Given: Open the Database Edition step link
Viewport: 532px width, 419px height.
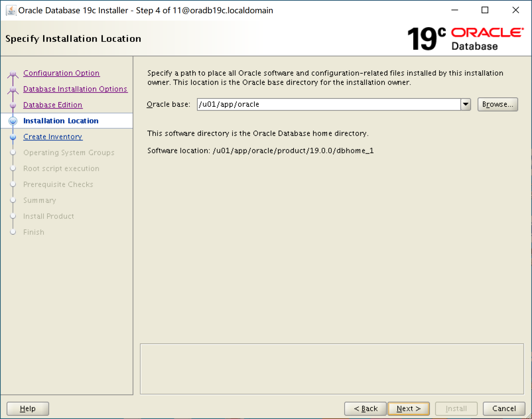Looking at the screenshot, I should click(x=53, y=105).
